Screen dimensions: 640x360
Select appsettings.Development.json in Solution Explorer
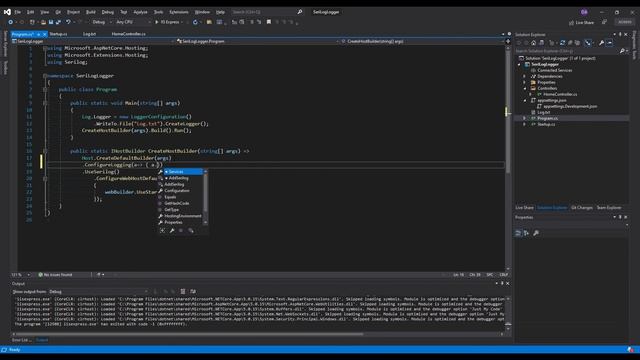click(x=570, y=107)
